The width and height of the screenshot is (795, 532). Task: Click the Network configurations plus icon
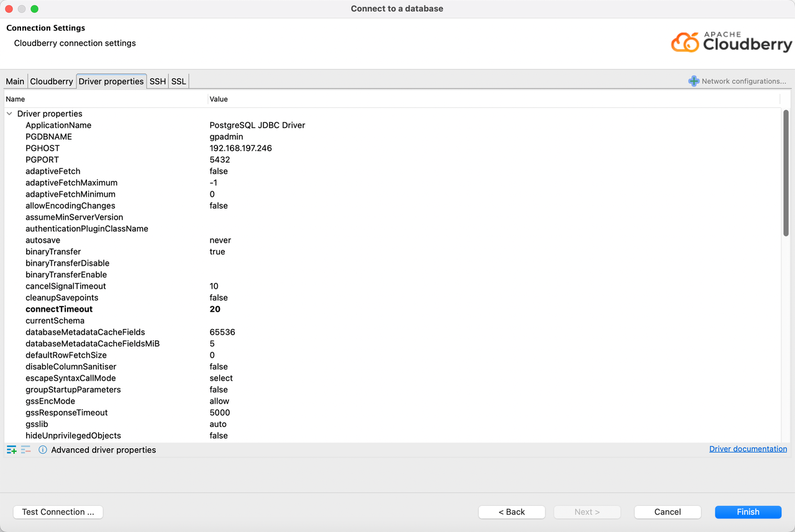(x=694, y=81)
